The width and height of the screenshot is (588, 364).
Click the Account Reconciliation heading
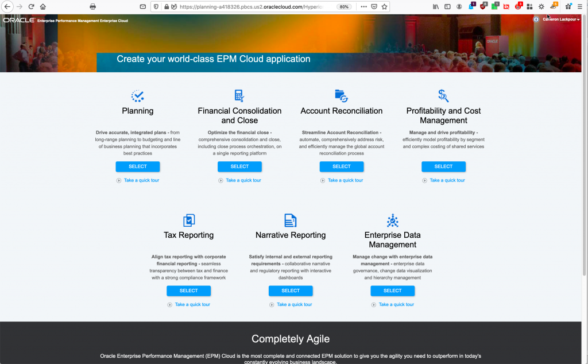tap(341, 111)
